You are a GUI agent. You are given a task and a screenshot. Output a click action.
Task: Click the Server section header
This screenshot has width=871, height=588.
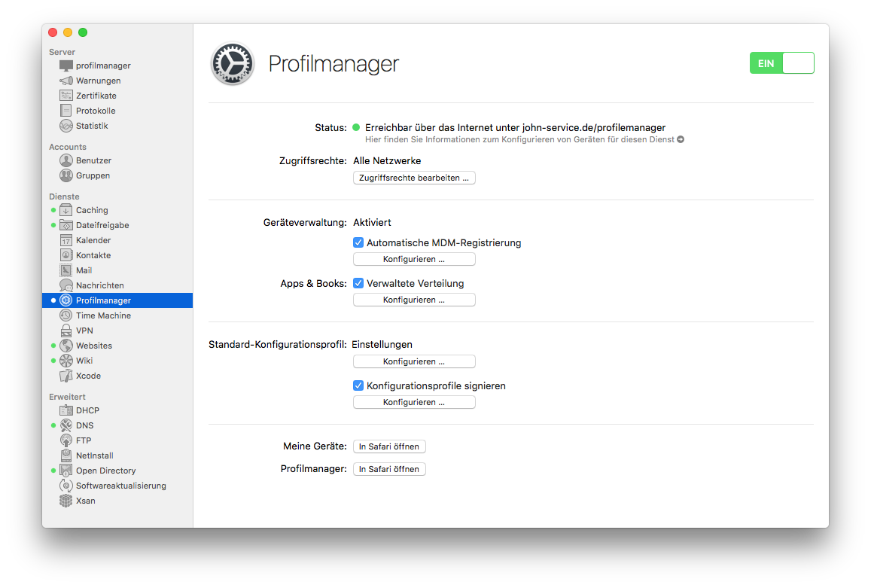click(x=62, y=52)
